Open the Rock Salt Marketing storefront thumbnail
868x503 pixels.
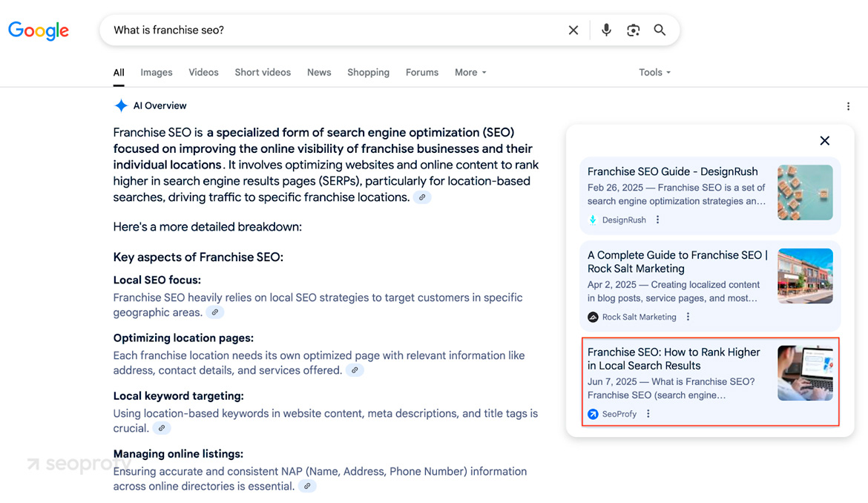pos(805,276)
